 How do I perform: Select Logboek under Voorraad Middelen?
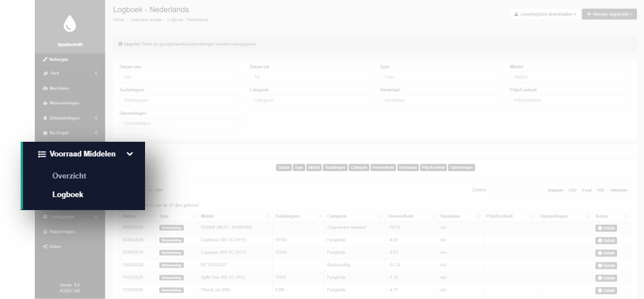tap(68, 195)
